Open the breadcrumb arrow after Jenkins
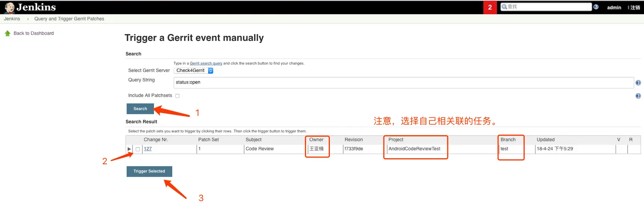Screen dimensions: 644x216 coord(28,19)
